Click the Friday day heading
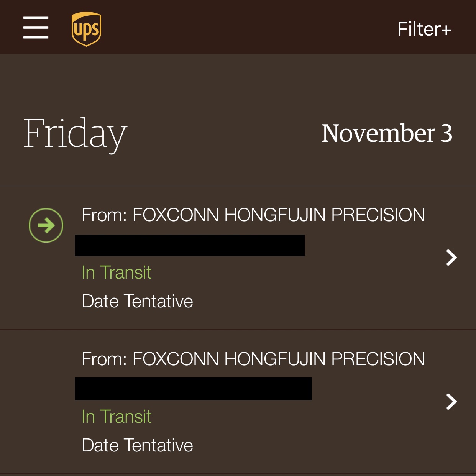The image size is (476, 476). pyautogui.click(x=75, y=133)
